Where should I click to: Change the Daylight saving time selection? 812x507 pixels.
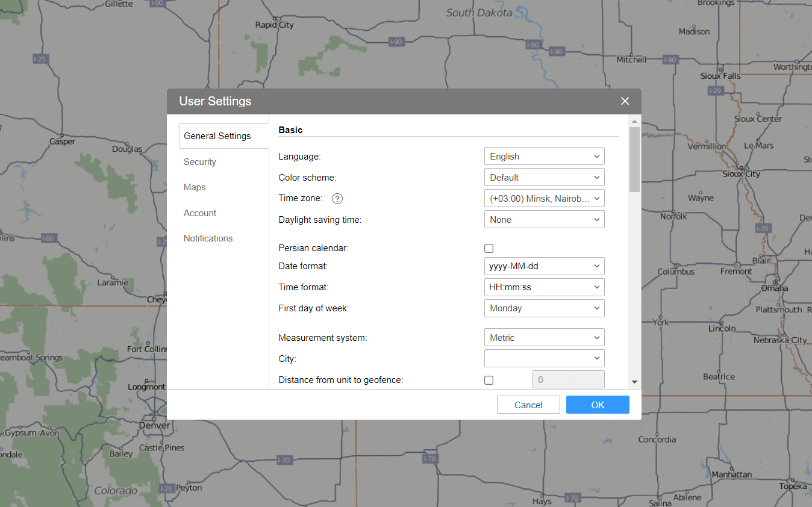point(544,220)
